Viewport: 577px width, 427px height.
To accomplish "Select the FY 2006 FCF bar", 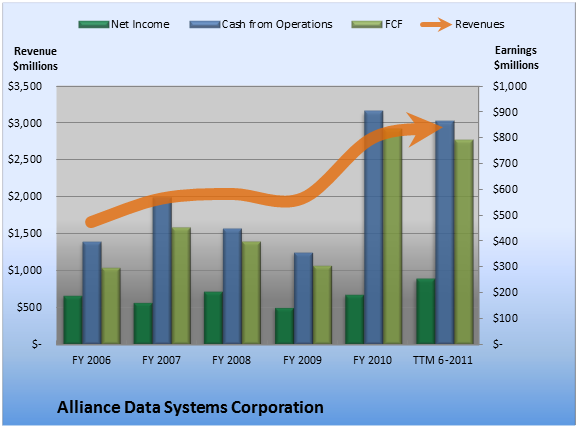I will coord(111,306).
